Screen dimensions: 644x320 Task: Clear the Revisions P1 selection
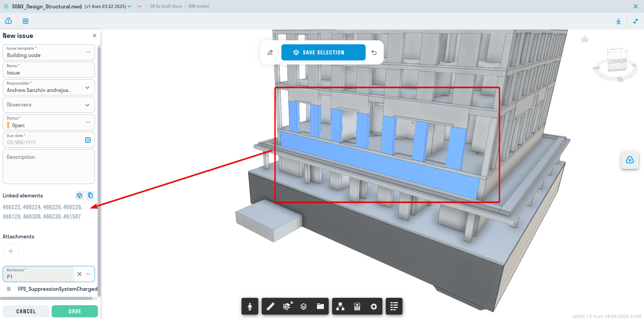[x=79, y=274]
